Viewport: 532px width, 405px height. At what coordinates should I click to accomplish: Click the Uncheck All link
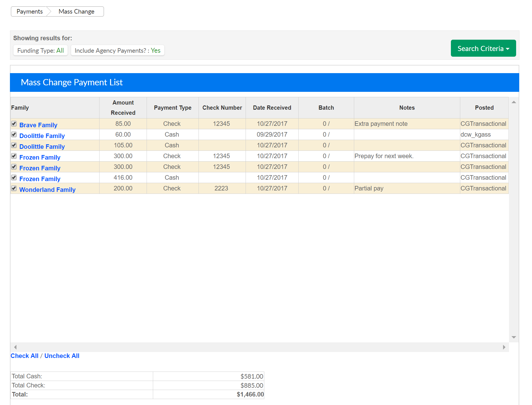point(62,356)
